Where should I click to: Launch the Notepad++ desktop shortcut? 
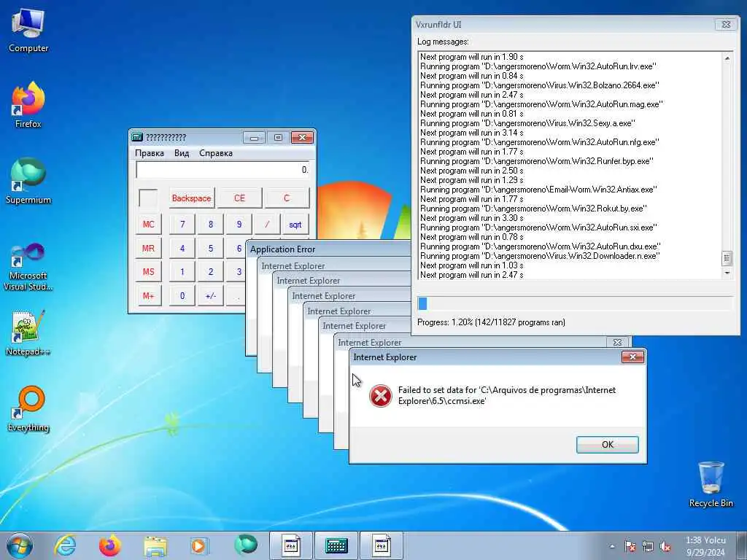(28, 333)
